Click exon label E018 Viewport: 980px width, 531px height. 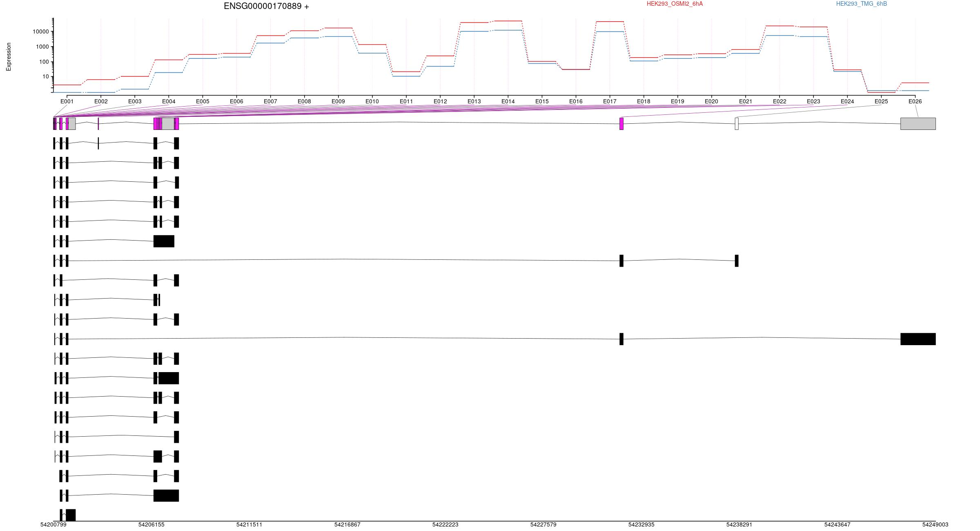coord(644,101)
